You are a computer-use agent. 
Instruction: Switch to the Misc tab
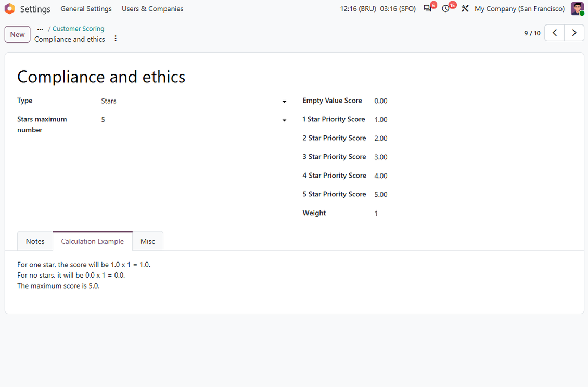[x=148, y=241]
